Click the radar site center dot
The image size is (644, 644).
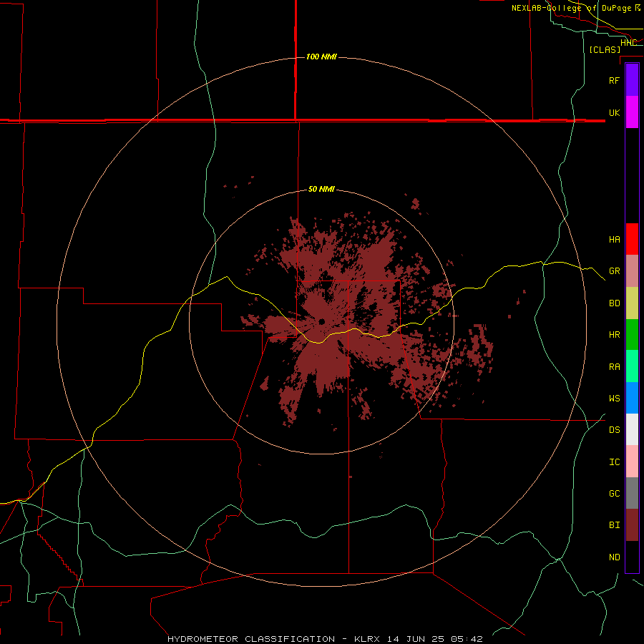pos(321,321)
